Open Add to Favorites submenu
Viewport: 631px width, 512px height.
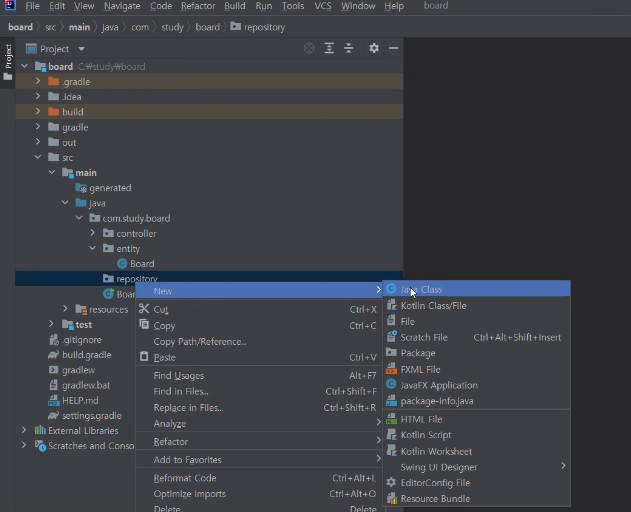click(x=259, y=459)
